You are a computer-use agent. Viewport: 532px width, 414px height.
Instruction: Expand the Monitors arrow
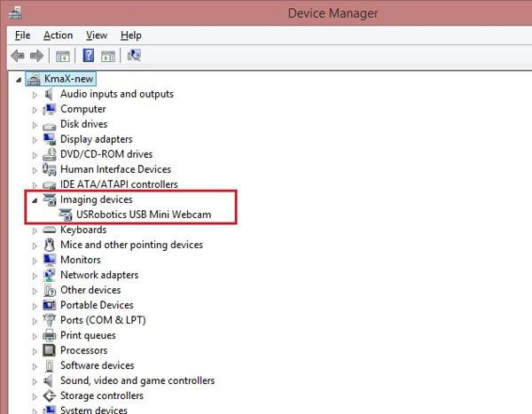click(35, 261)
